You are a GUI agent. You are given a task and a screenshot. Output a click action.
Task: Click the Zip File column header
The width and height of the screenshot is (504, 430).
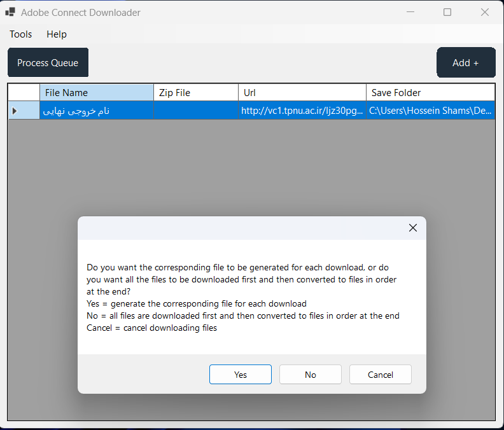point(196,93)
